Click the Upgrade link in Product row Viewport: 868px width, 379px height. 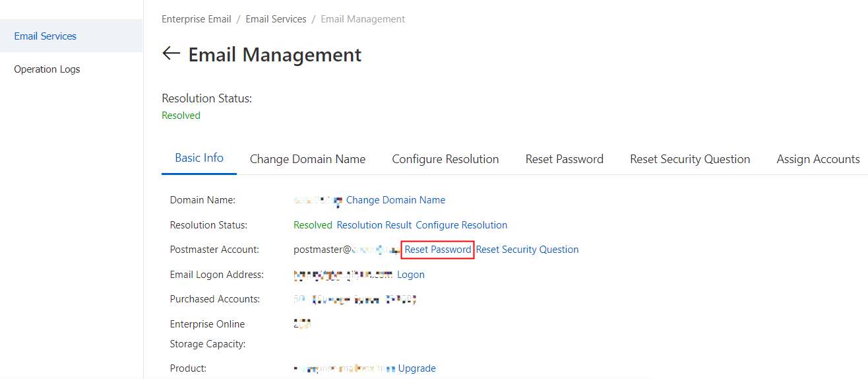click(x=417, y=368)
